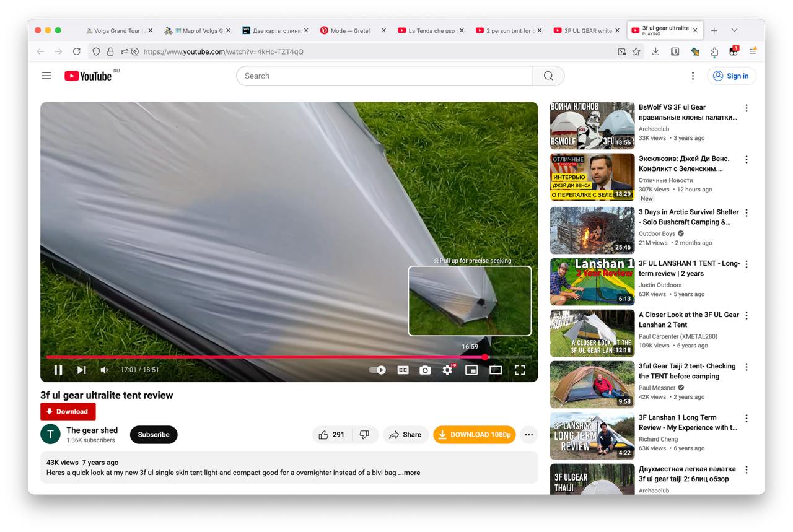
Task: Open the Lanshan 1 2 Year Review thumbnail
Action: pos(592,282)
